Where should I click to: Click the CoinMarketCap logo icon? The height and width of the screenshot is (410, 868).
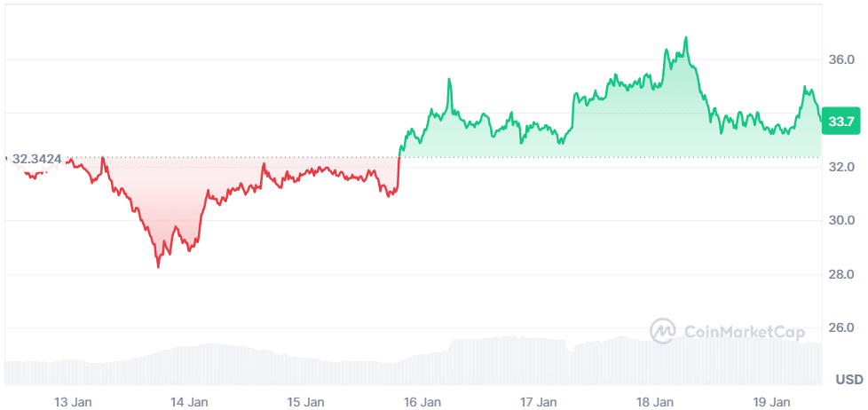point(663,331)
